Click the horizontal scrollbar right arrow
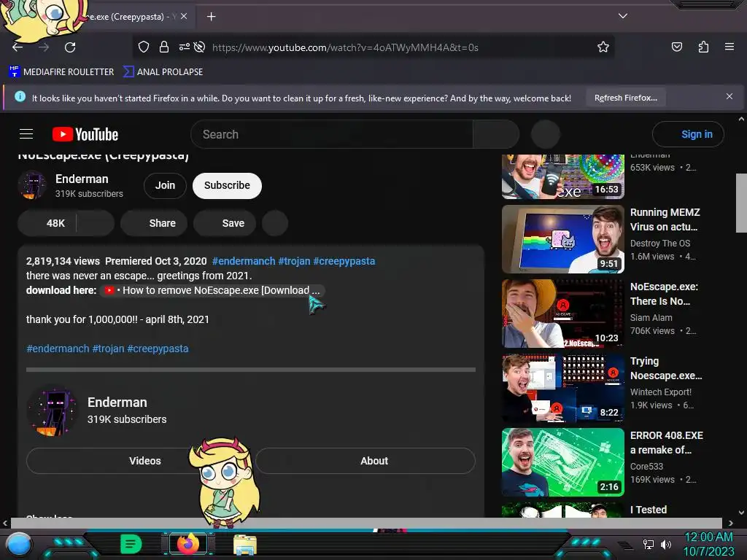 (730, 523)
